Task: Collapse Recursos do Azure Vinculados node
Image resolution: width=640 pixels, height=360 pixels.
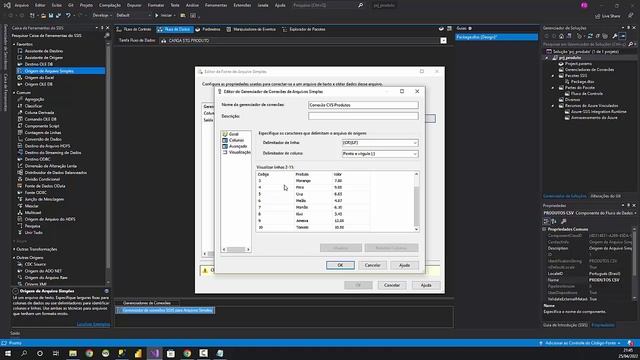Action: coord(553,106)
